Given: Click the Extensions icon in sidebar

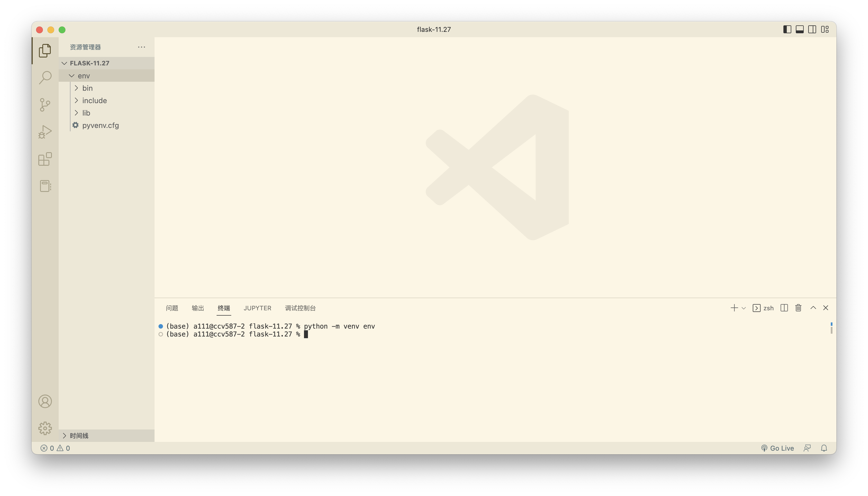Looking at the screenshot, I should pos(45,158).
